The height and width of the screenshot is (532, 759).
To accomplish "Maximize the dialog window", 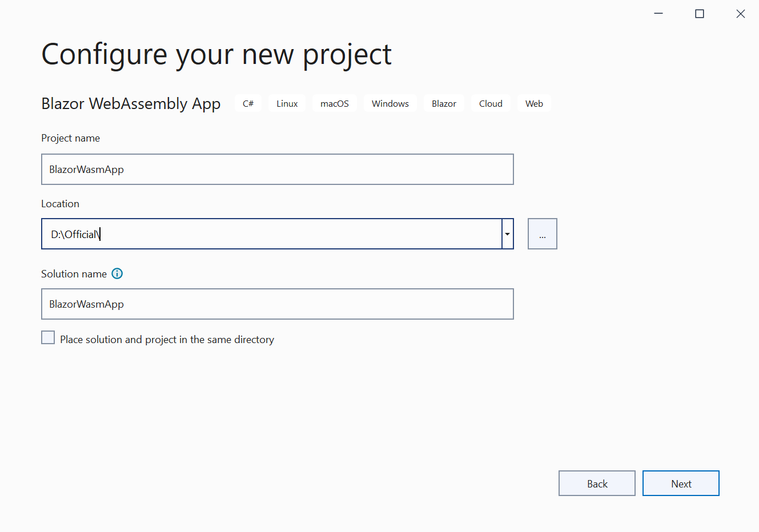I will [700, 14].
